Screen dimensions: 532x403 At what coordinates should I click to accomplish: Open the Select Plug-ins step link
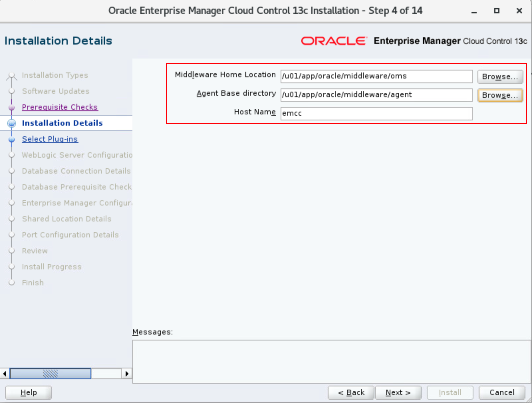pos(50,139)
